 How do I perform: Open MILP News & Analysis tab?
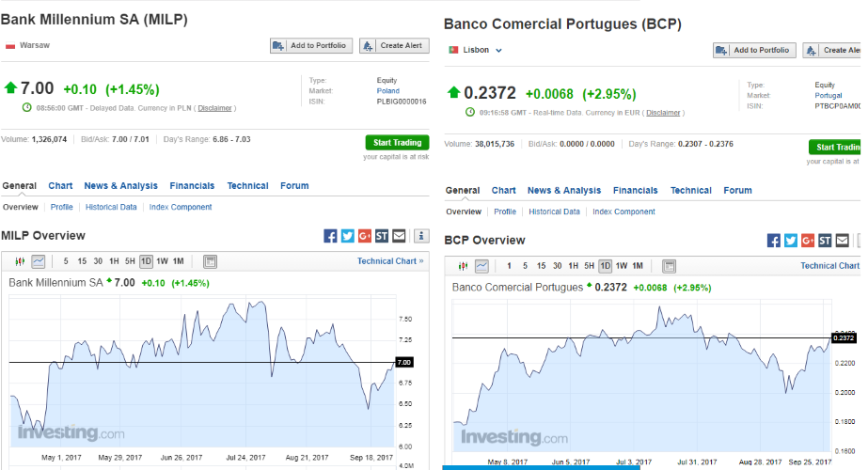(120, 186)
